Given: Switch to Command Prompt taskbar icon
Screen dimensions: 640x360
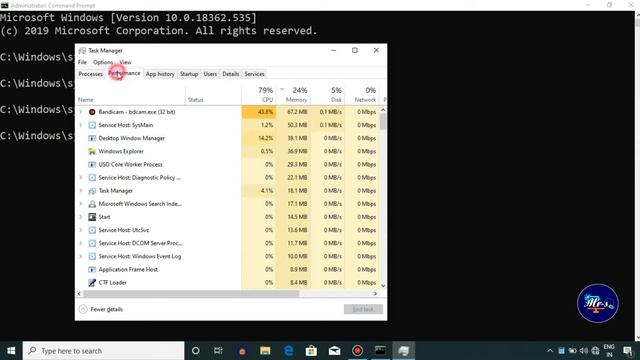Looking at the screenshot, I should click(x=380, y=351).
